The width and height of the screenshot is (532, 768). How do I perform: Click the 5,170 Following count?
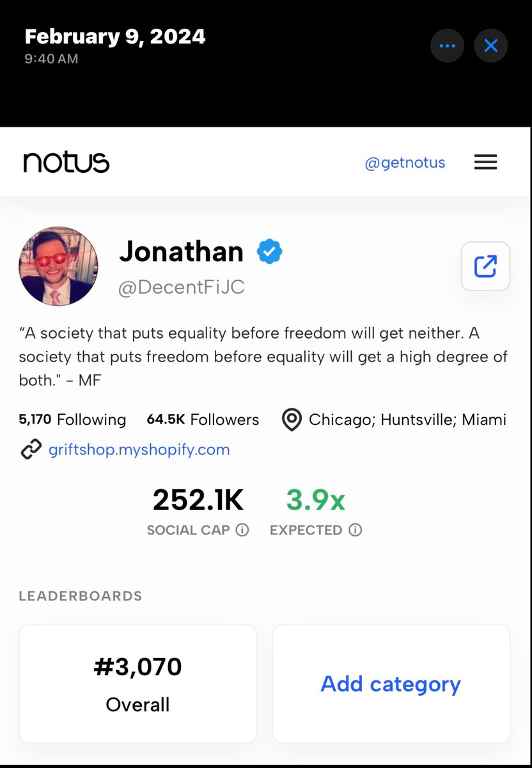tap(72, 420)
